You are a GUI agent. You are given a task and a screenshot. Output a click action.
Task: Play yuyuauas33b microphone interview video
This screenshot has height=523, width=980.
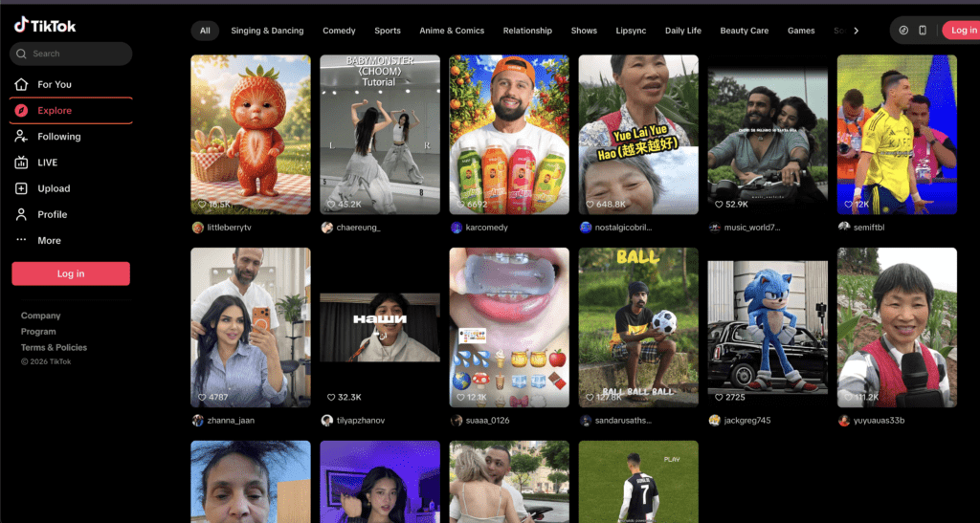(897, 328)
